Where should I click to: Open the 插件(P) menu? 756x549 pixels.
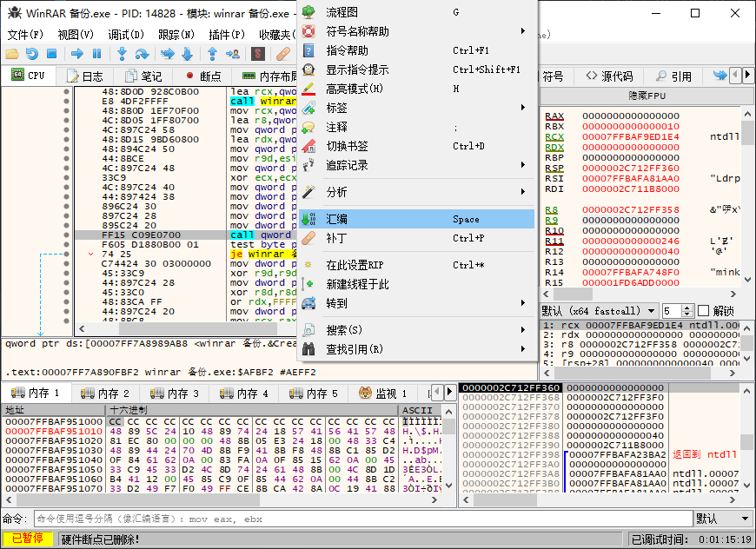pos(227,35)
